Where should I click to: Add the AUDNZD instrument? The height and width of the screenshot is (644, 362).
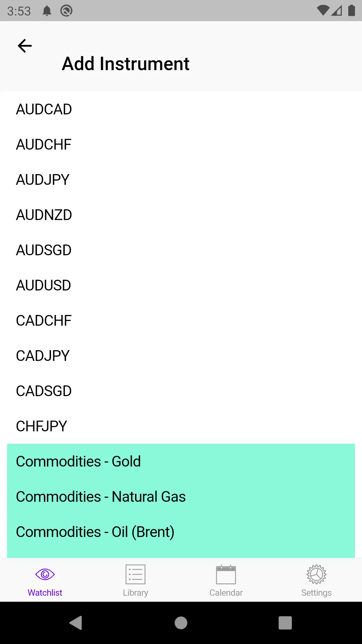[x=44, y=215]
